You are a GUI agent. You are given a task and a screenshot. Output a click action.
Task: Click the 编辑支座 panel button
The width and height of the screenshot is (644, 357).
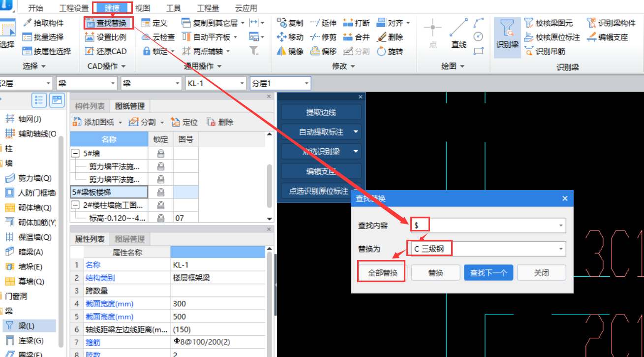(321, 171)
